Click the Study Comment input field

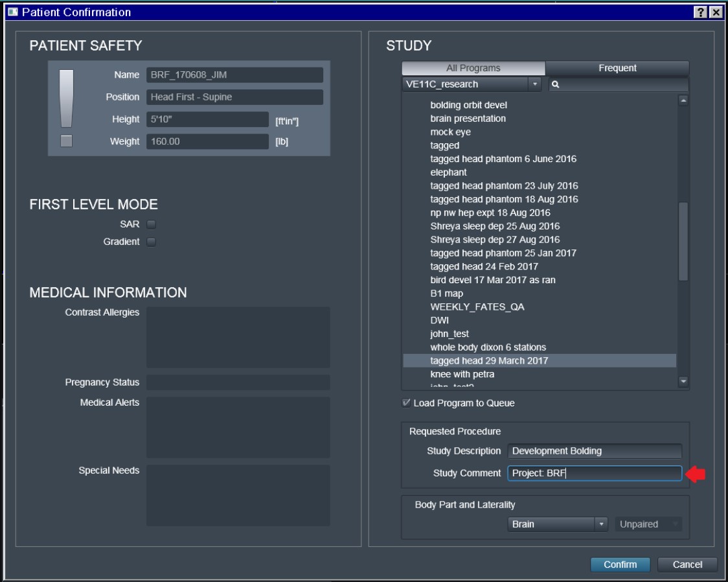(594, 473)
